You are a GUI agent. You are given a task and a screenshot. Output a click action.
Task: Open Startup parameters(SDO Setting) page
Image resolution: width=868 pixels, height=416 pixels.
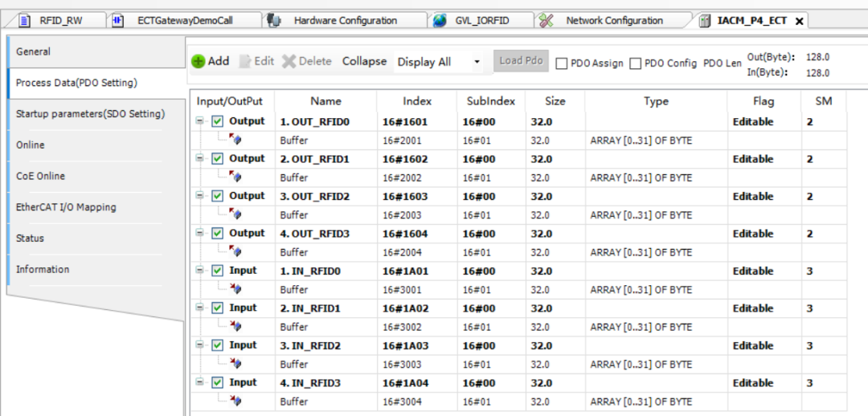click(90, 114)
